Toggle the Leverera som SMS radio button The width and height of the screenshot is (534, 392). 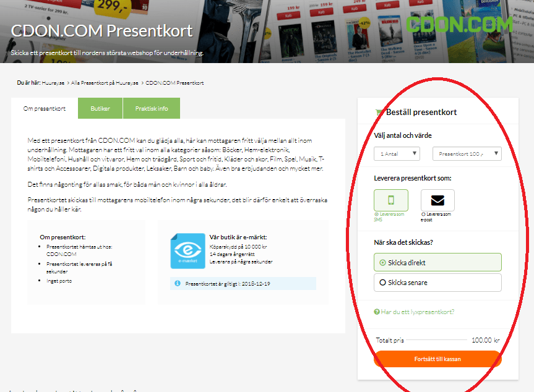tap(376, 215)
